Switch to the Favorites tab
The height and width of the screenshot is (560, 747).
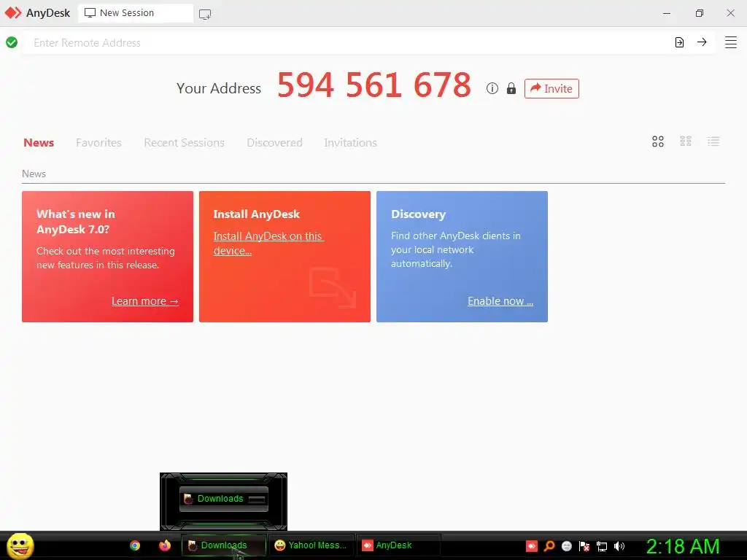98,142
